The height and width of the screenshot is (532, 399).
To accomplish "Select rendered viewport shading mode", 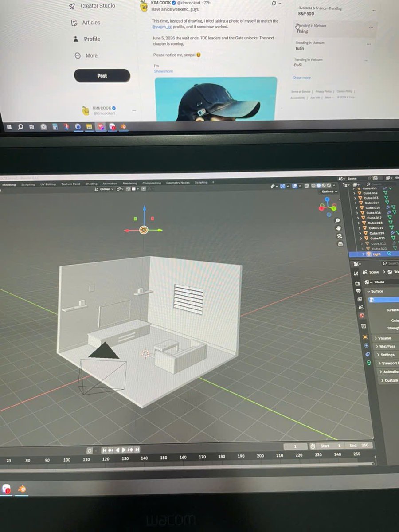I will click(329, 185).
